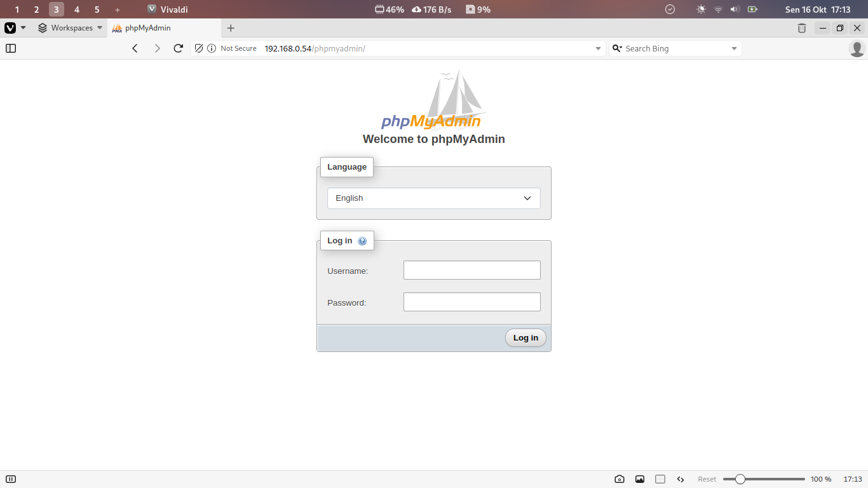This screenshot has height=488, width=868.
Task: Reload the page with refresh icon
Action: pyautogui.click(x=179, y=48)
